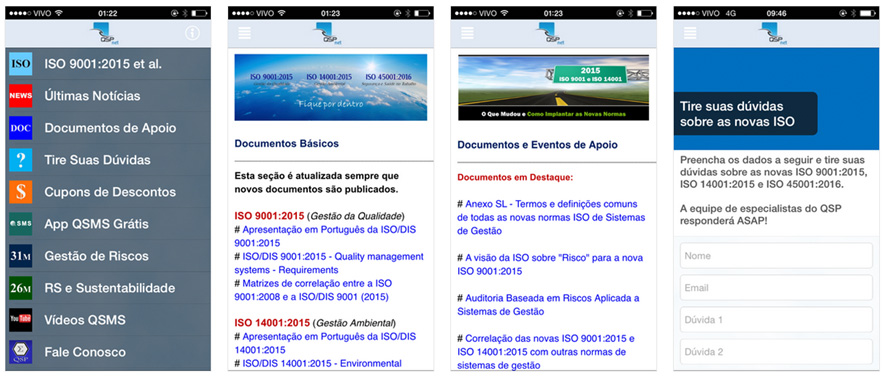
Task: Focus the Email input field
Action: [776, 288]
